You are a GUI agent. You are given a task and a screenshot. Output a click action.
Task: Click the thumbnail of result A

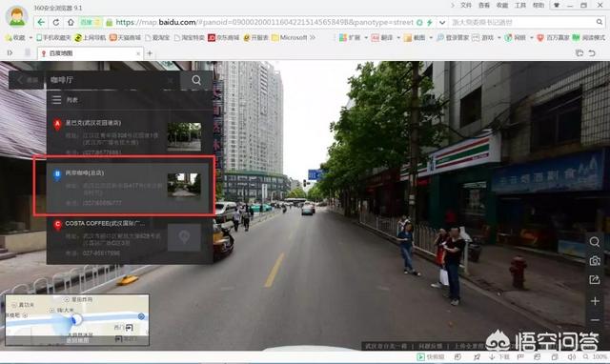point(184,136)
